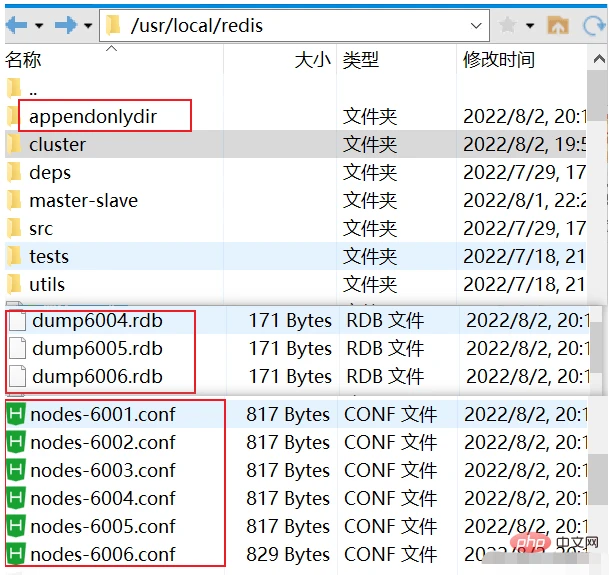Click the nodes-6002.conf green icon
The height and width of the screenshot is (575, 609).
coord(16,442)
